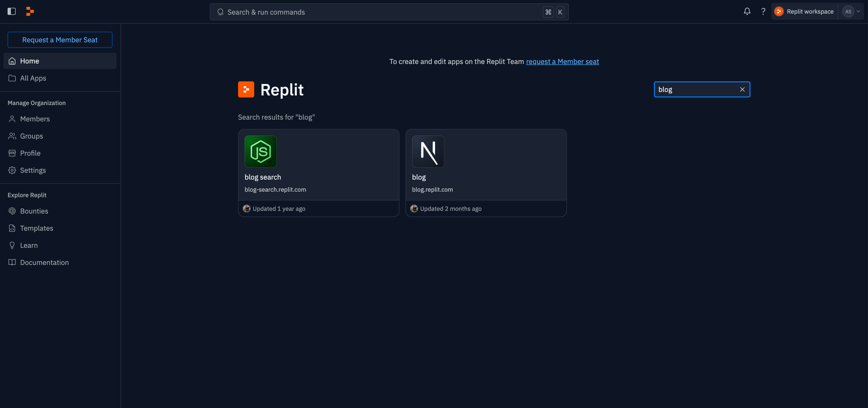Go to organization Settings

point(33,170)
